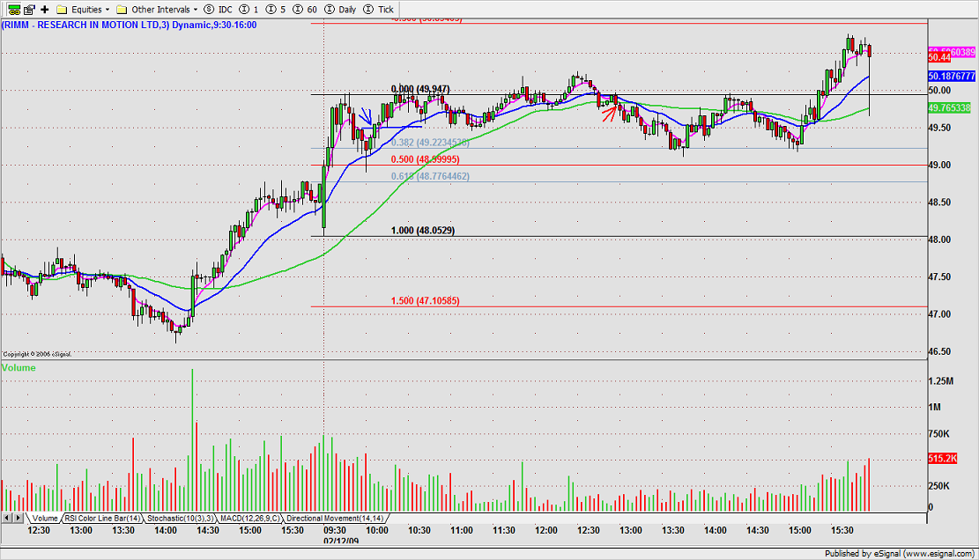Click the 09:30 time axis label
Viewport: 979px width, 560px height.
pos(335,530)
